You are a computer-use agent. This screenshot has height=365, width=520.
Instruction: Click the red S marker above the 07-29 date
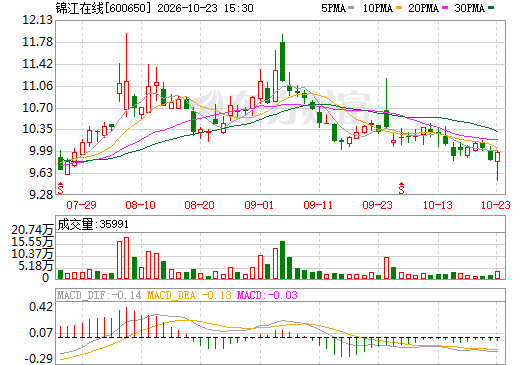point(60,188)
